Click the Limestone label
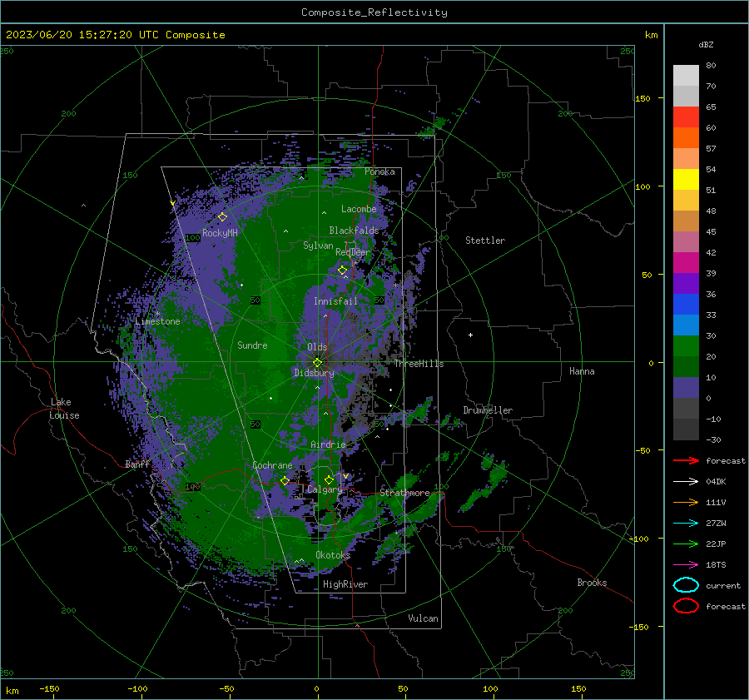The height and width of the screenshot is (700, 749). 157,321
